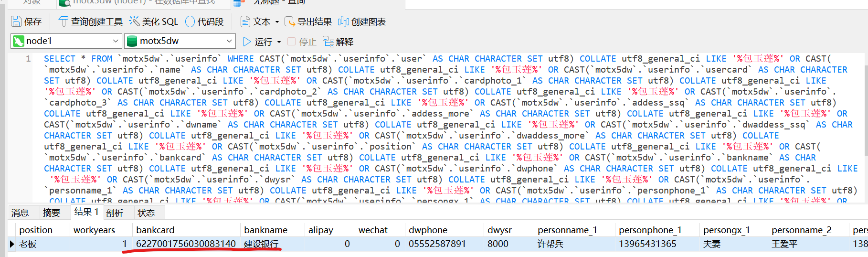
Task: Switch to the Summary (摘要) tab
Action: (x=52, y=213)
